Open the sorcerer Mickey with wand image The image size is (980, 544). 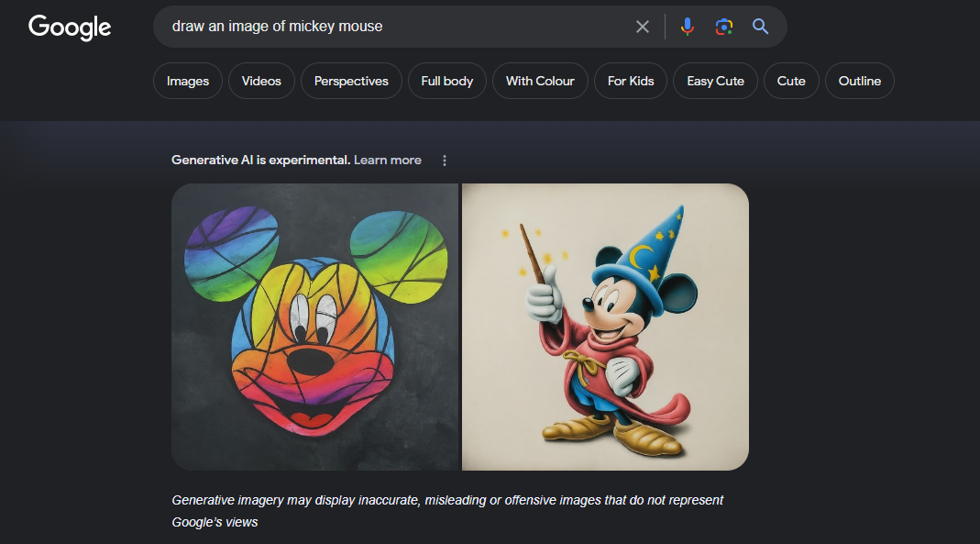pyautogui.click(x=605, y=327)
